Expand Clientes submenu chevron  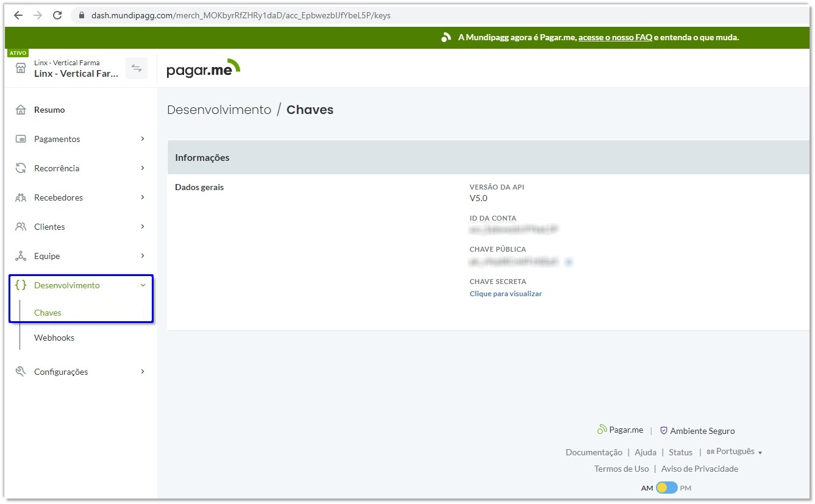(x=143, y=227)
